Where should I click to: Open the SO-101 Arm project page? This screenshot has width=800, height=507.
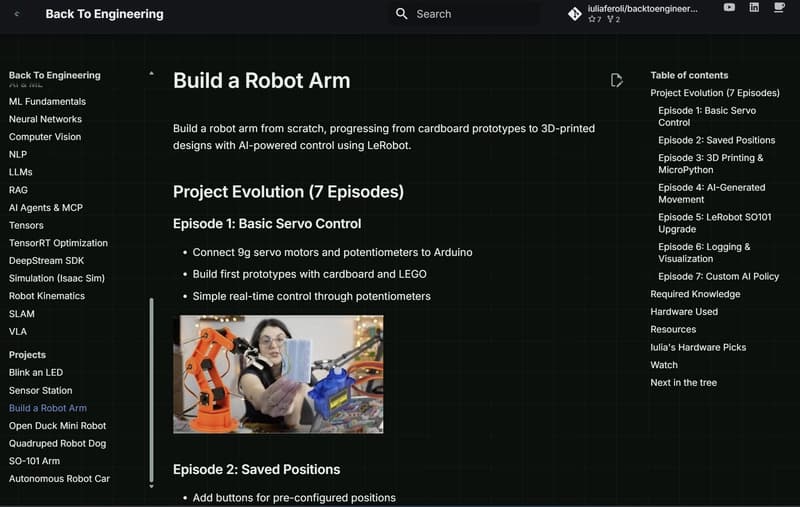tap(34, 461)
